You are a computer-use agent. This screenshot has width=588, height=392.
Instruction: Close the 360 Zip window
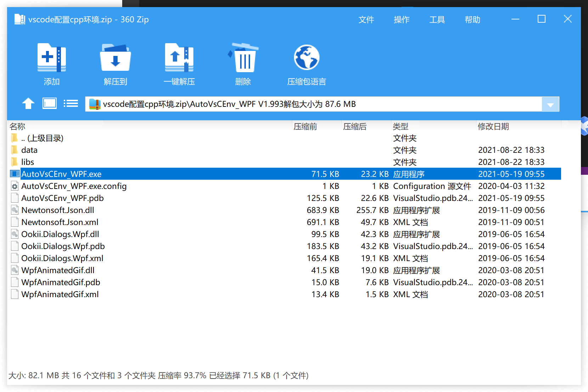(x=568, y=19)
